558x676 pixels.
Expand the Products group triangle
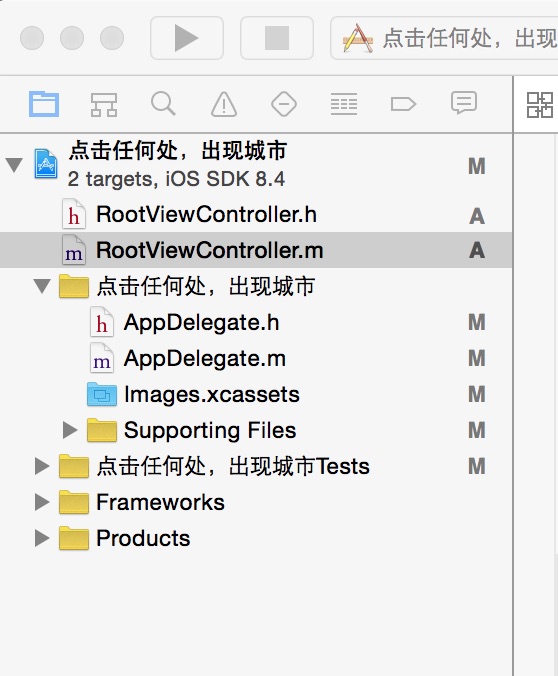42,538
